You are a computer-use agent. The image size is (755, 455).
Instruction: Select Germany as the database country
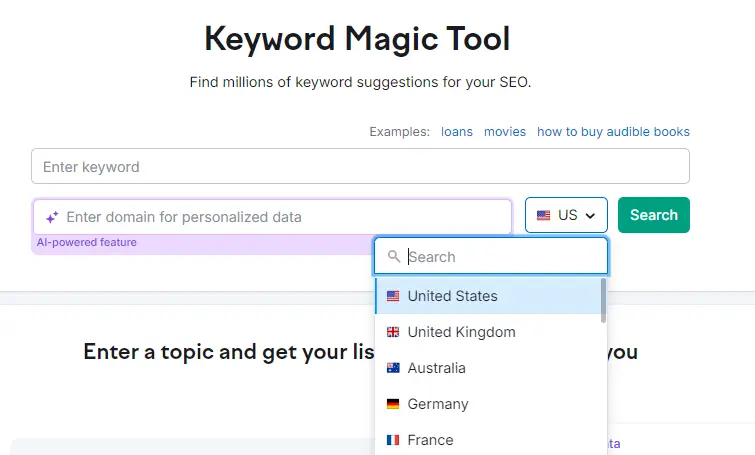click(x=438, y=404)
